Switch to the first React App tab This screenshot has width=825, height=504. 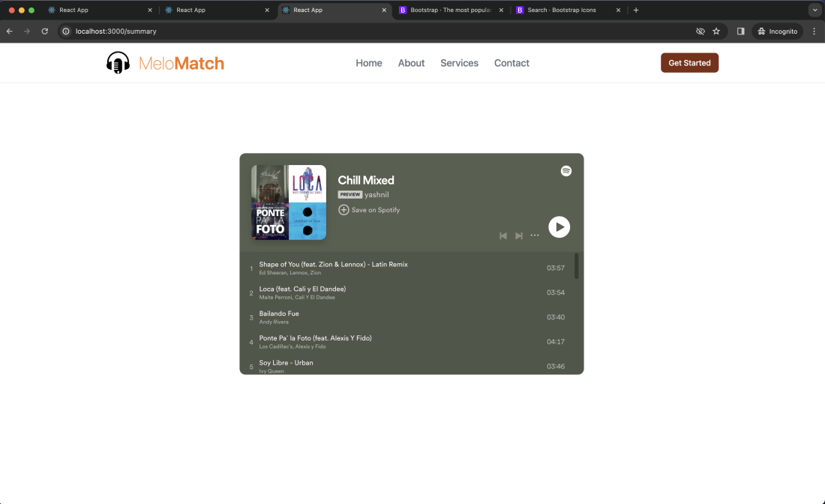(x=99, y=10)
